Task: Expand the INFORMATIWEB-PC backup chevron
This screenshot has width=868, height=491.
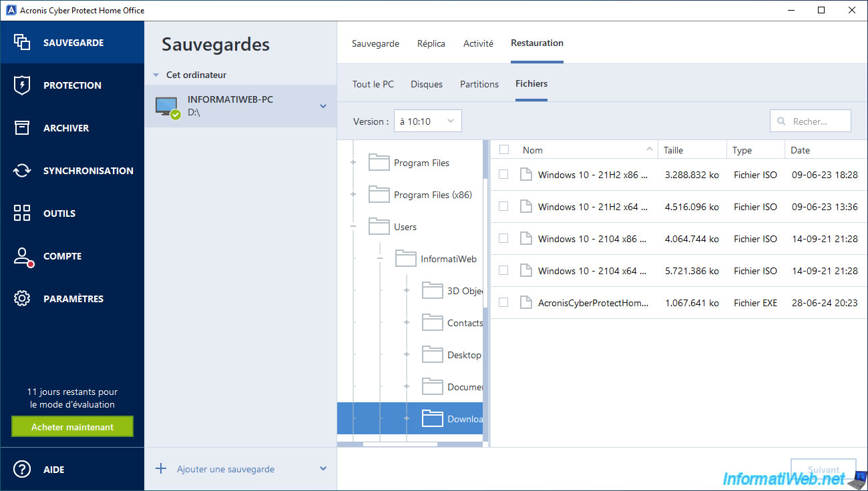Action: (323, 106)
